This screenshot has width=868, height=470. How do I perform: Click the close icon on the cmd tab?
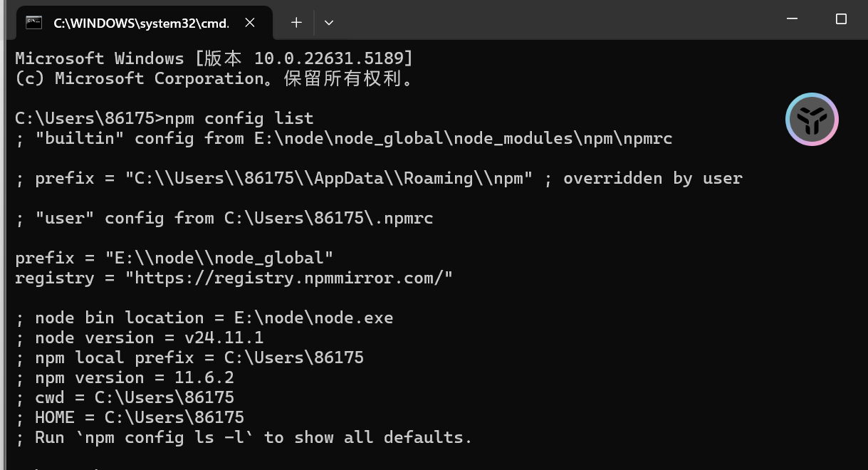click(249, 22)
